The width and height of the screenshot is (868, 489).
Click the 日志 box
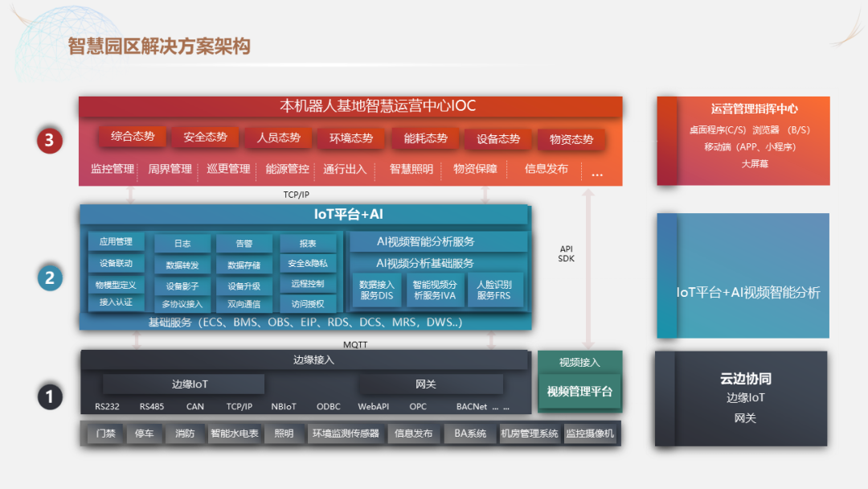pos(182,243)
